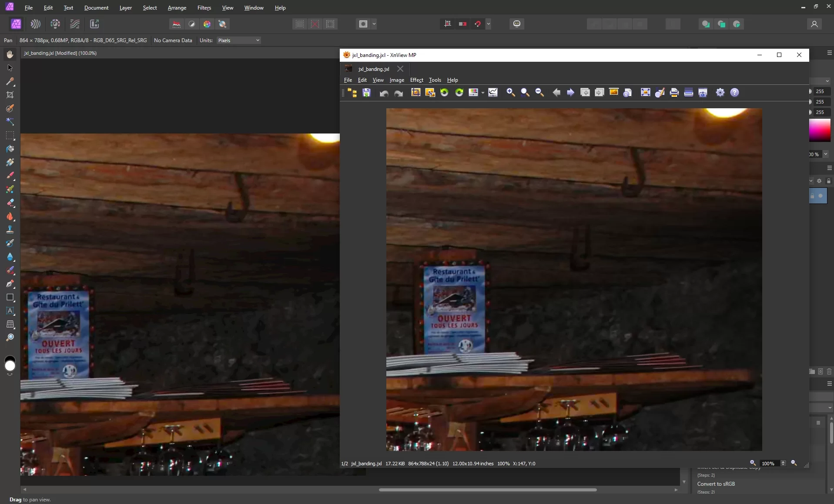Click Zoom Out in the XnView toolbar
This screenshot has height=504, width=834.
pos(539,92)
